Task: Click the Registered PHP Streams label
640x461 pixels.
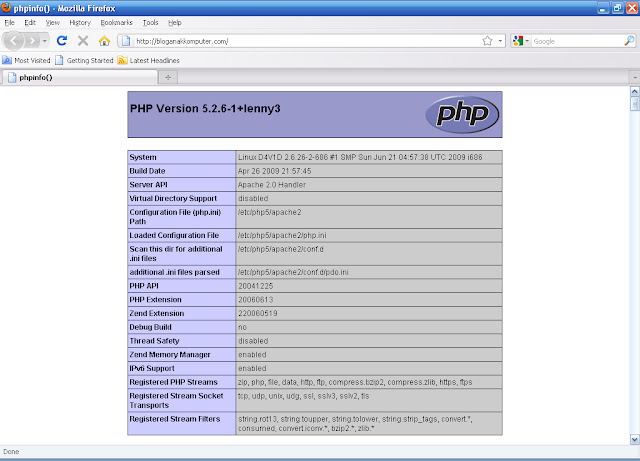Action: tap(173, 382)
